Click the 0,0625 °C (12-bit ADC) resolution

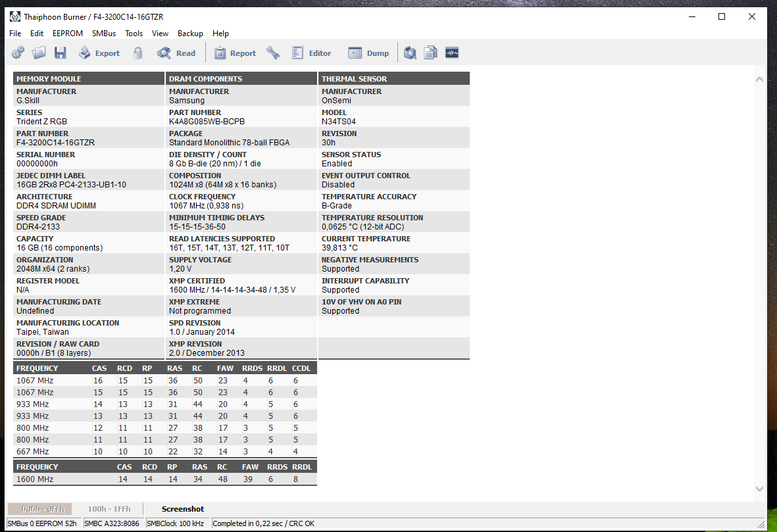pos(363,227)
